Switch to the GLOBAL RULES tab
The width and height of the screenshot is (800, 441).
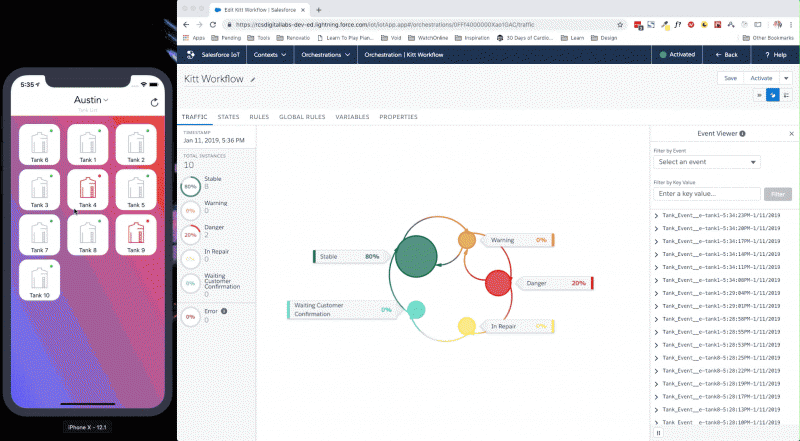click(302, 117)
